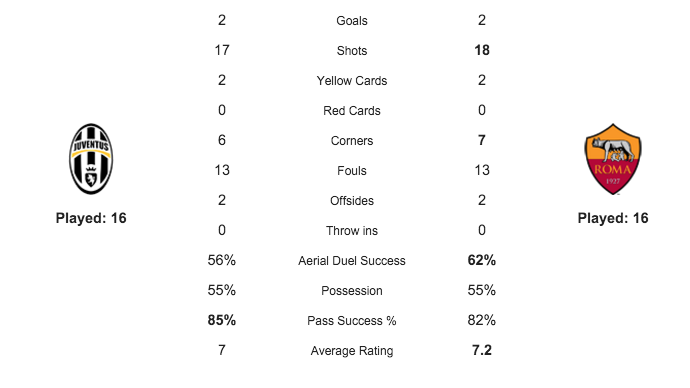Click Juventus's bold 85% pass success
Screen dimensions: 690x388
point(222,320)
